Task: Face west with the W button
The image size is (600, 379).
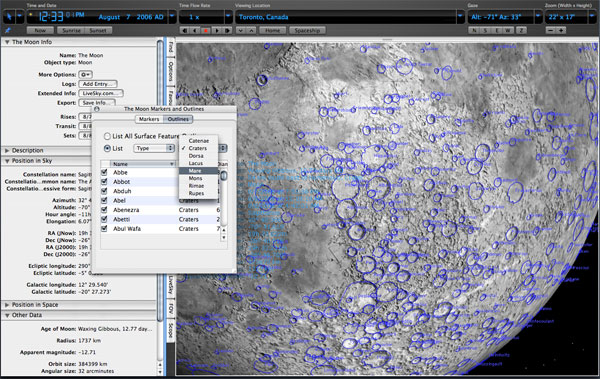Action: tap(508, 31)
